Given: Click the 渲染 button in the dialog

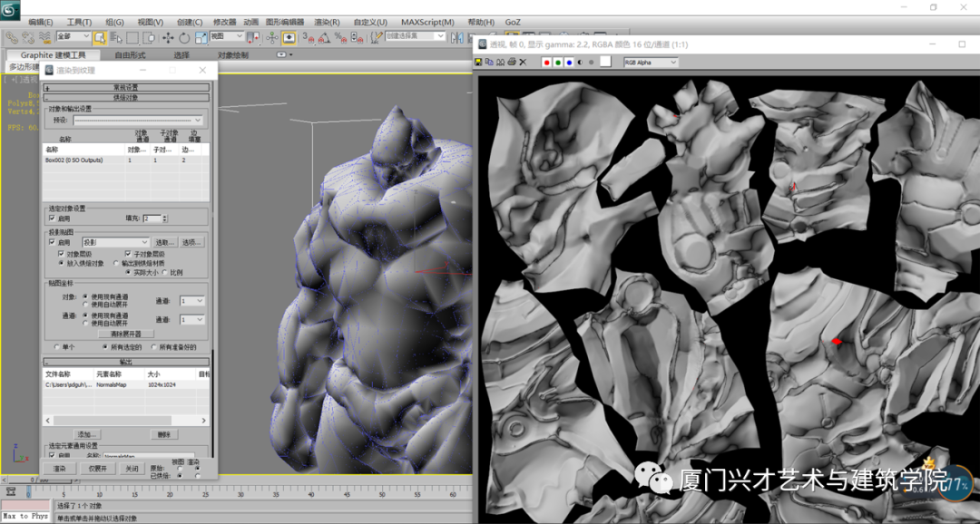Looking at the screenshot, I should point(59,469).
